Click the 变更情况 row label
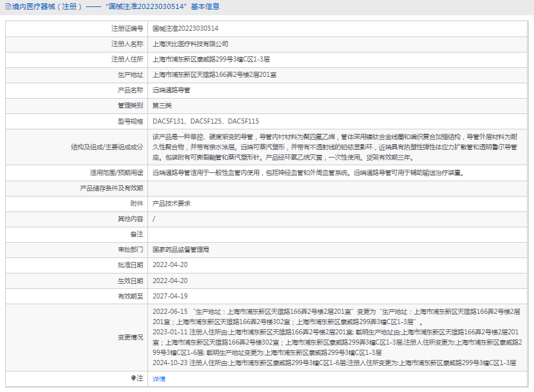This screenshot has width=534, height=392. point(130,337)
